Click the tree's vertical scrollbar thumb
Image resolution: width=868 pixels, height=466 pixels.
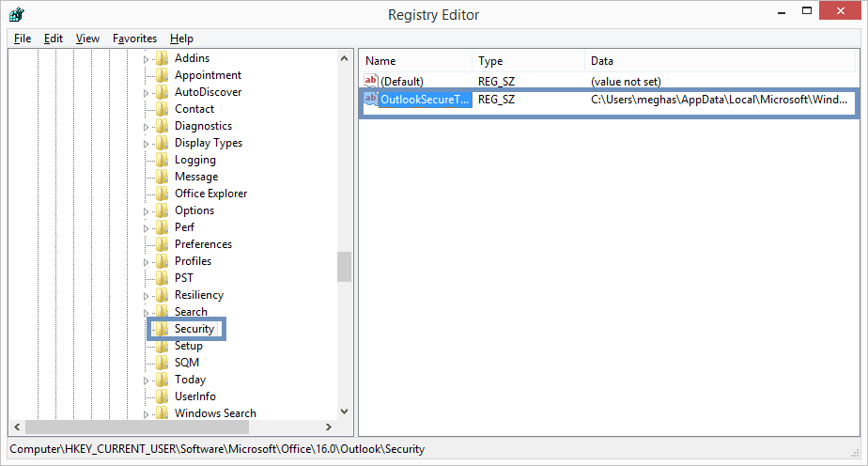tap(345, 267)
